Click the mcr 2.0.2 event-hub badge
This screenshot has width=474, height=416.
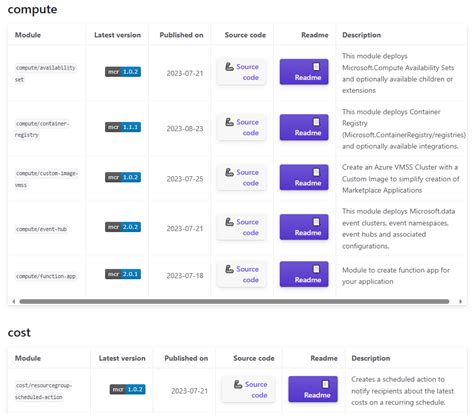coord(123,227)
